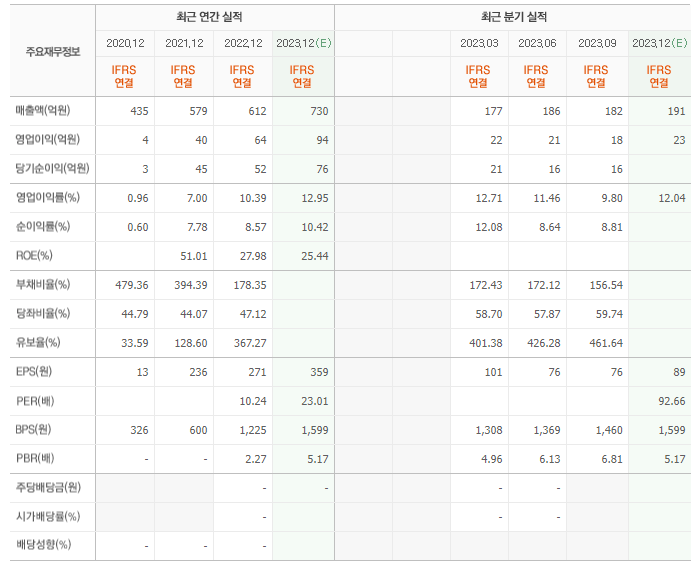Screen dimensions: 696x565
Task: Select the 영업이익률(%) row label
Action: pyautogui.click(x=48, y=197)
